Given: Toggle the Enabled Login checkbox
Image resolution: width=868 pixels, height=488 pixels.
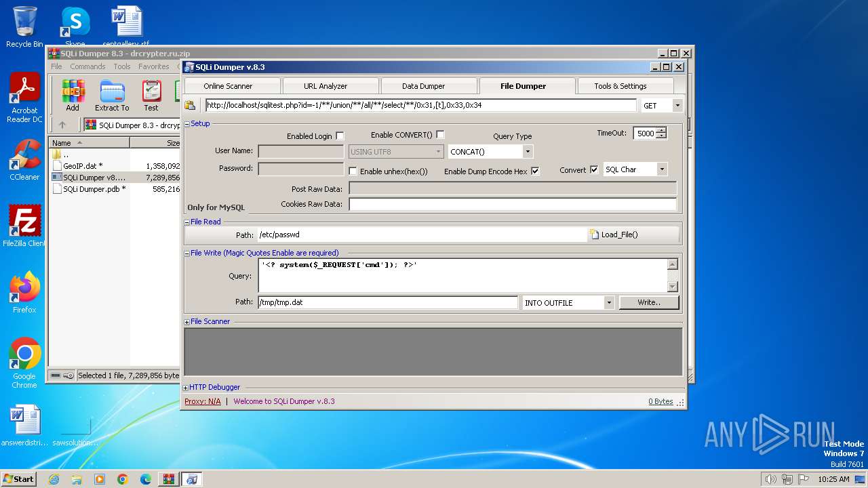Looking at the screenshot, I should pyautogui.click(x=340, y=136).
